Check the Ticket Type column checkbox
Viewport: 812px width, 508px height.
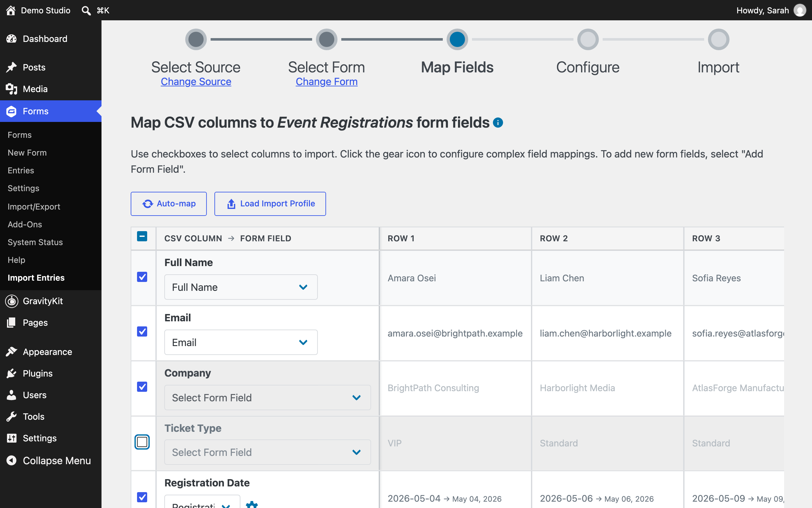pos(142,442)
